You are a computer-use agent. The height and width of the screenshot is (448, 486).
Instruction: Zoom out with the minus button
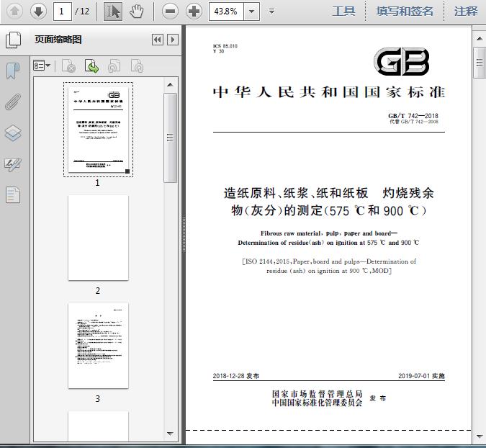coord(170,12)
